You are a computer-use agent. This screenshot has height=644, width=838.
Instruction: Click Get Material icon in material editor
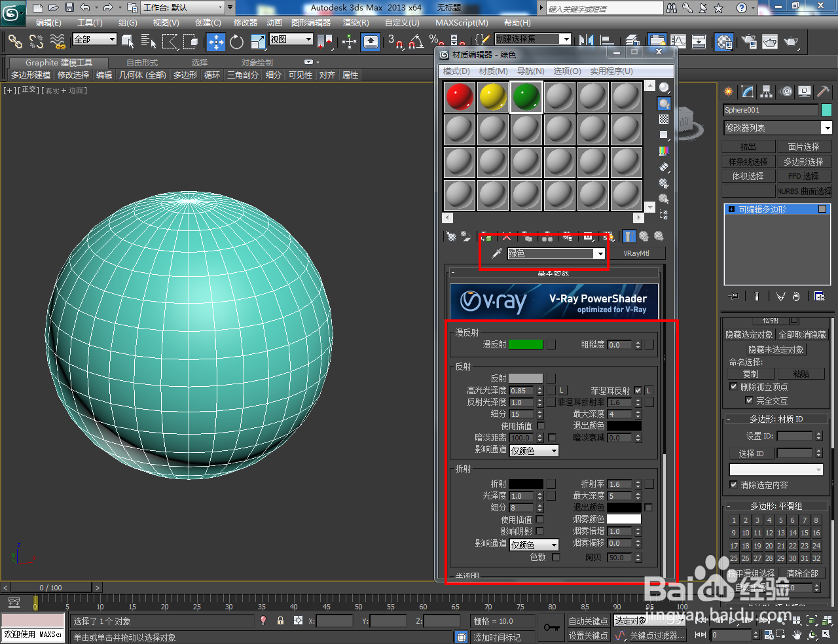pyautogui.click(x=450, y=236)
